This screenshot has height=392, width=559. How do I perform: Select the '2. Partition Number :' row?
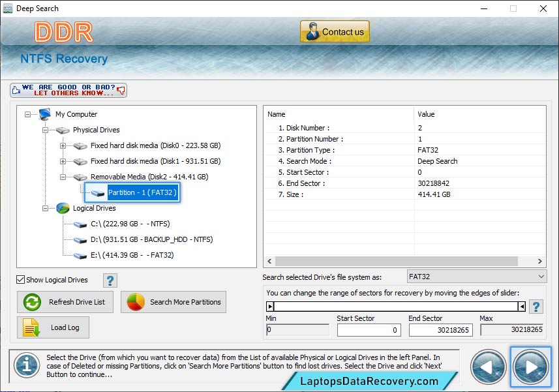click(405, 139)
